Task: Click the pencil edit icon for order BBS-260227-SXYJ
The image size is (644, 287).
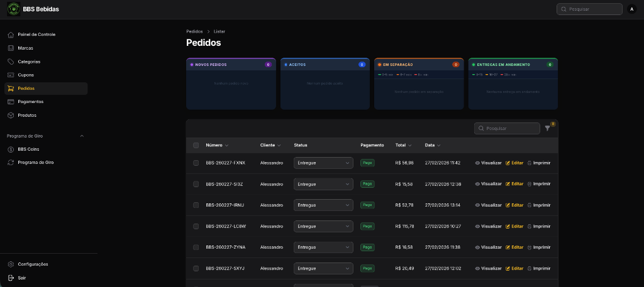Action: (508, 269)
